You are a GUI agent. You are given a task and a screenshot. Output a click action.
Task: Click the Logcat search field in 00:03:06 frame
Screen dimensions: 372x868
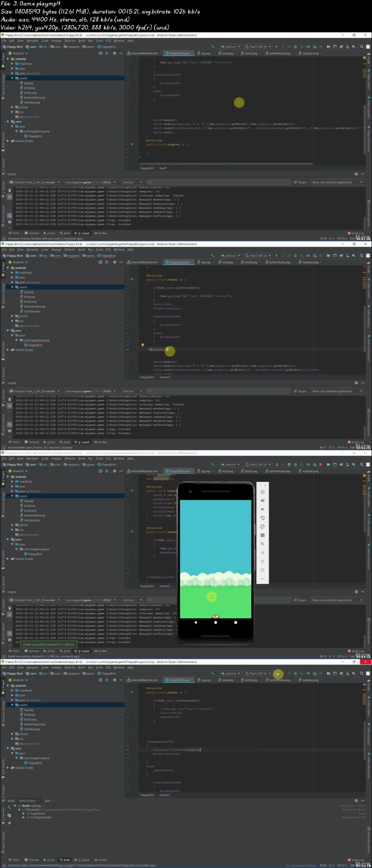pos(218,182)
